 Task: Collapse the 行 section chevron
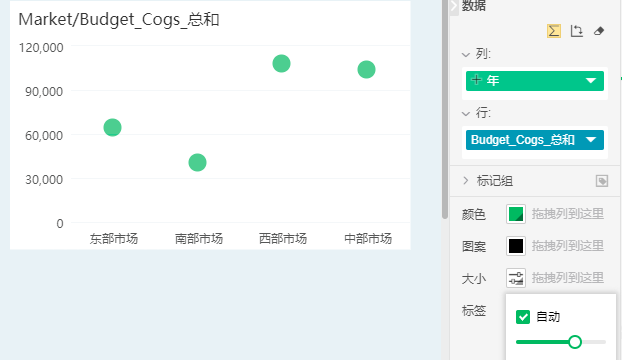click(466, 114)
